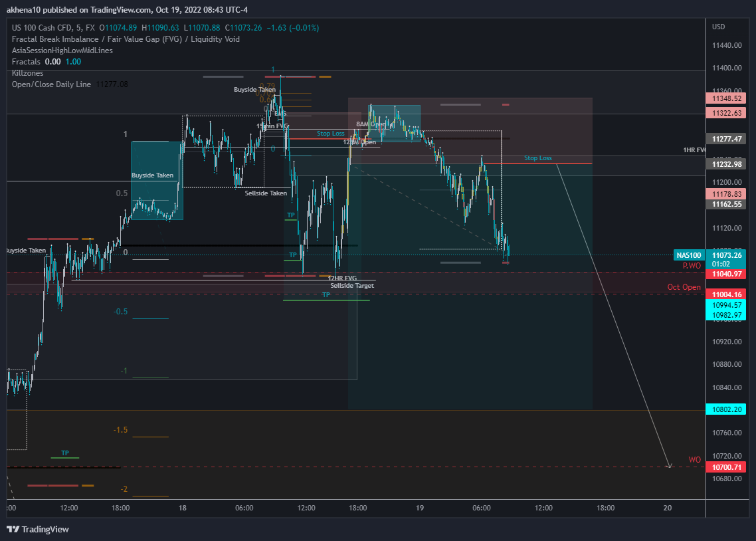Click the 12HR FVG annotation
Image resolution: width=756 pixels, height=541 pixels.
coord(342,278)
